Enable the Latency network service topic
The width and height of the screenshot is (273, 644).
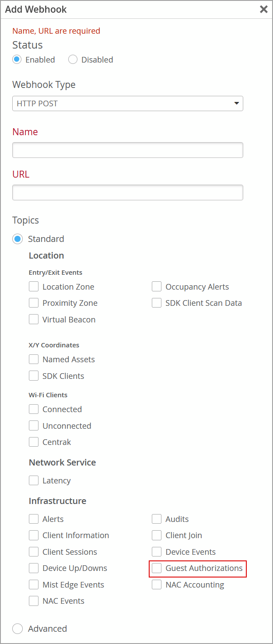click(34, 480)
